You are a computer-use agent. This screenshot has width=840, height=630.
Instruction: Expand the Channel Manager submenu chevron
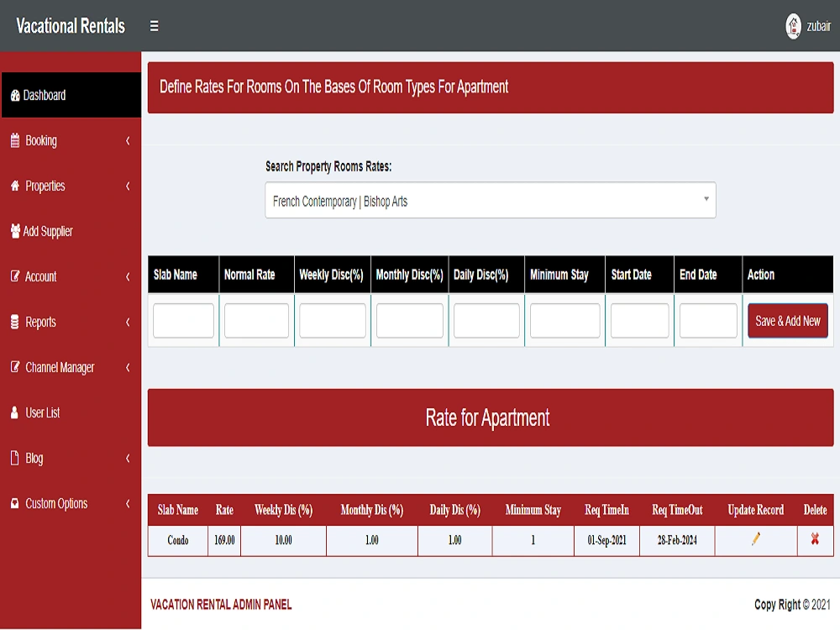coord(128,367)
